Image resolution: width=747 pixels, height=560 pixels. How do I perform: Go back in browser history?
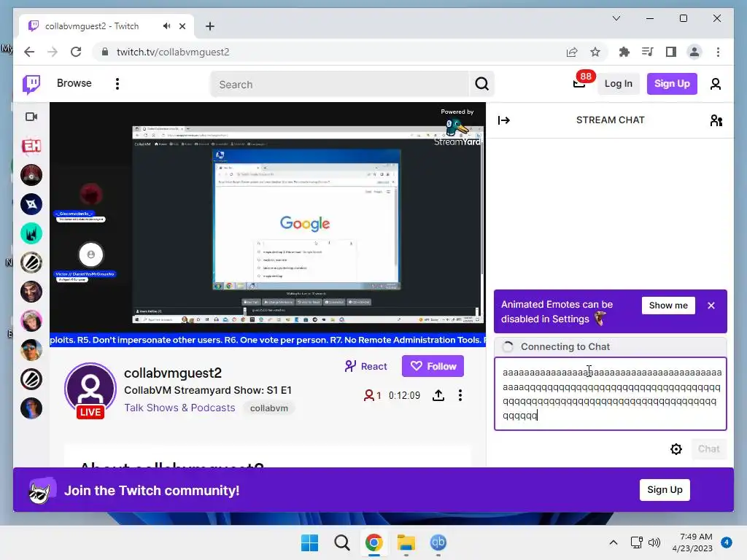(29, 52)
